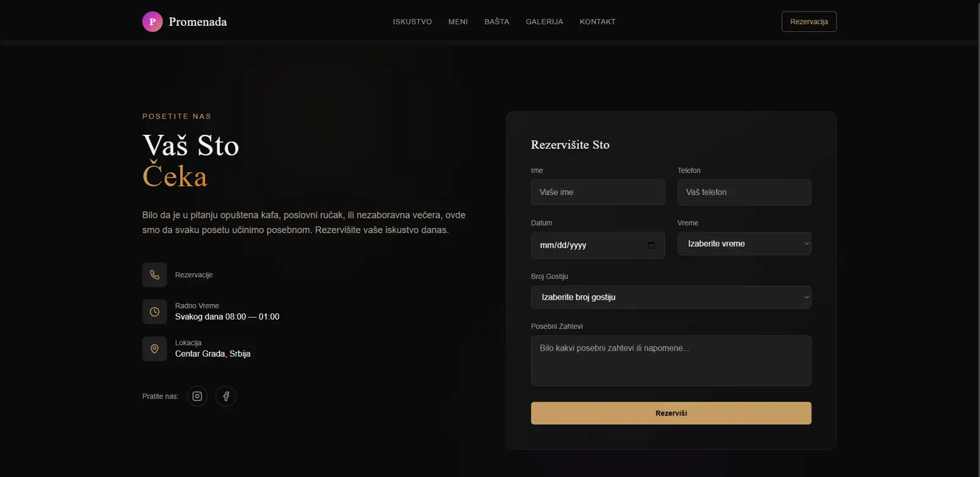
Task: Click the Promenada brand name link
Action: tap(198, 22)
